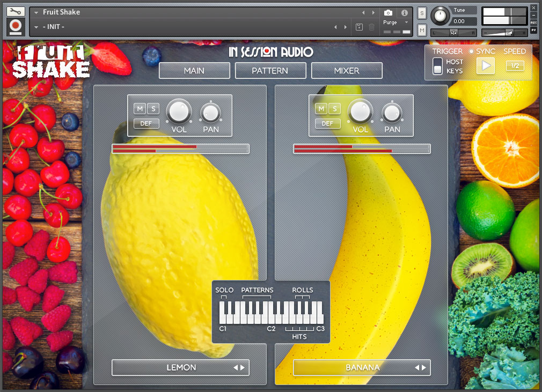Enable the Sync radio button
The height and width of the screenshot is (392, 542).
[x=471, y=51]
